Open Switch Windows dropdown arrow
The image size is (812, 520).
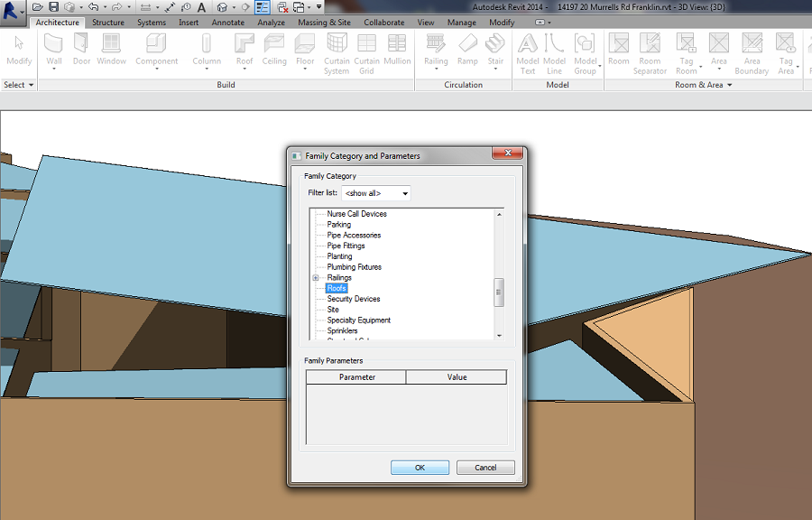pyautogui.click(x=309, y=7)
